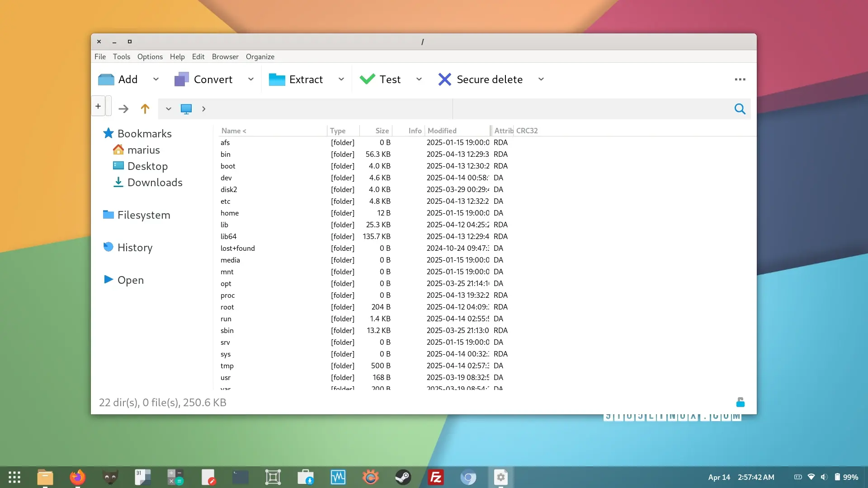Select Downloads bookmark in sidebar
The image size is (868, 488).
[155, 183]
